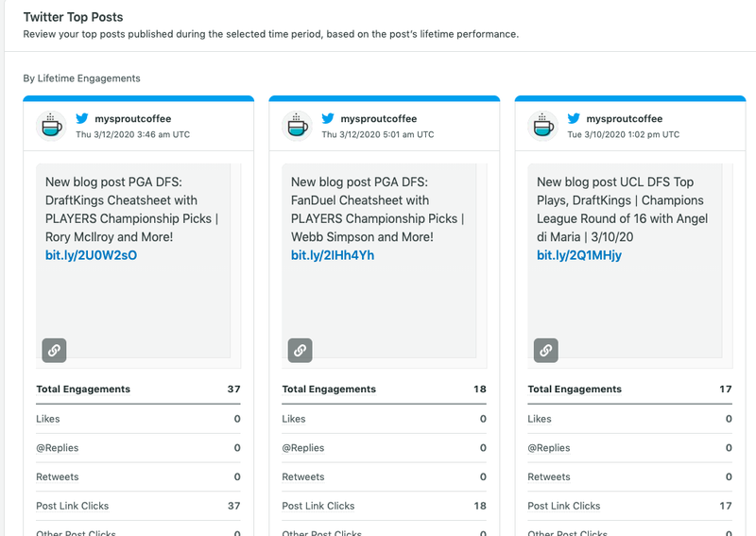The width and height of the screenshot is (756, 536).
Task: Click Retweets label in the DraftKings Cheatsheet card
Action: pos(58,476)
